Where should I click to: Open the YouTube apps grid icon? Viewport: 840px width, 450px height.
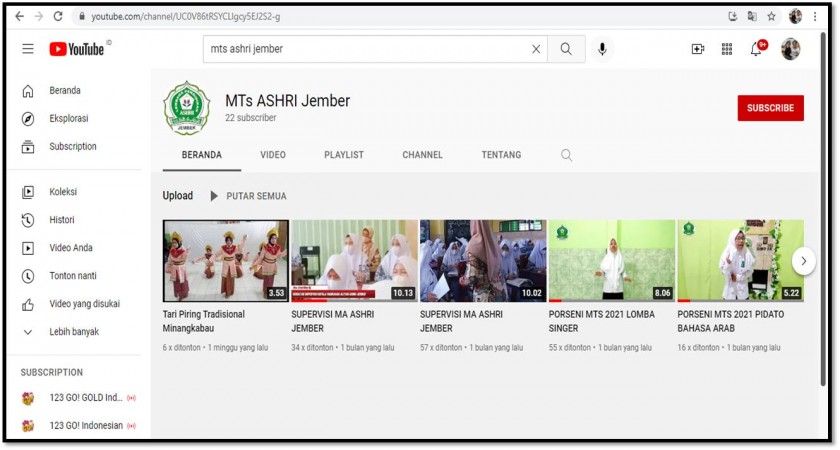click(727, 49)
